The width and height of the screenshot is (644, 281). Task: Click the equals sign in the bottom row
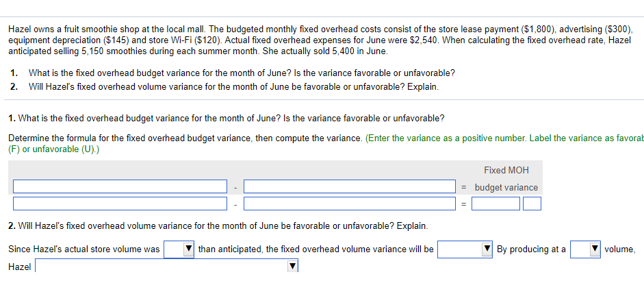463,204
